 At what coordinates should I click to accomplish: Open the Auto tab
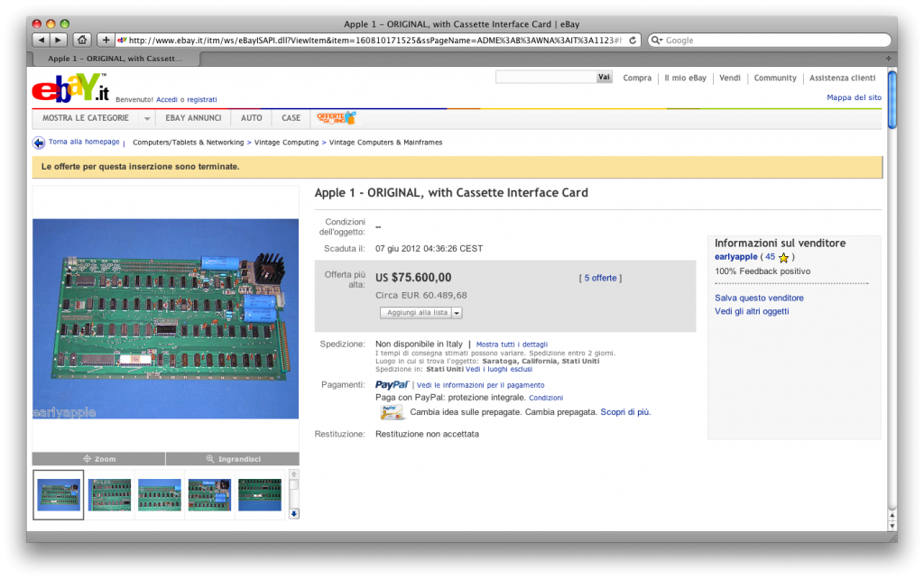(251, 118)
